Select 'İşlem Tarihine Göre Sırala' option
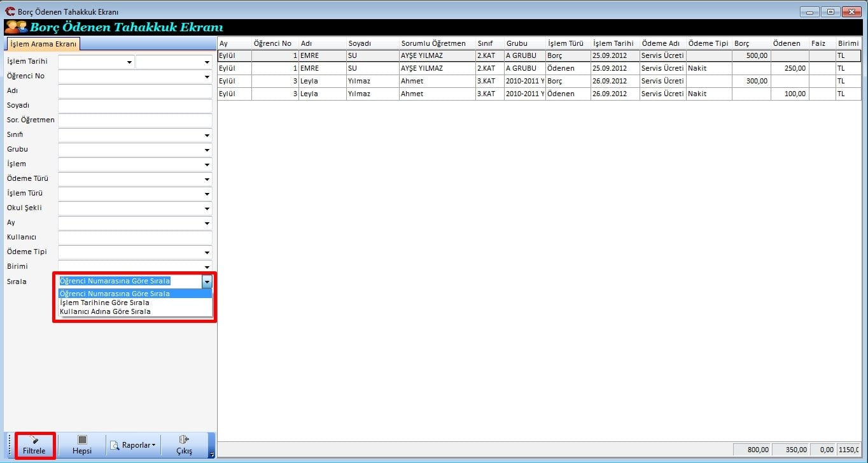The height and width of the screenshot is (463, 868). [104, 303]
